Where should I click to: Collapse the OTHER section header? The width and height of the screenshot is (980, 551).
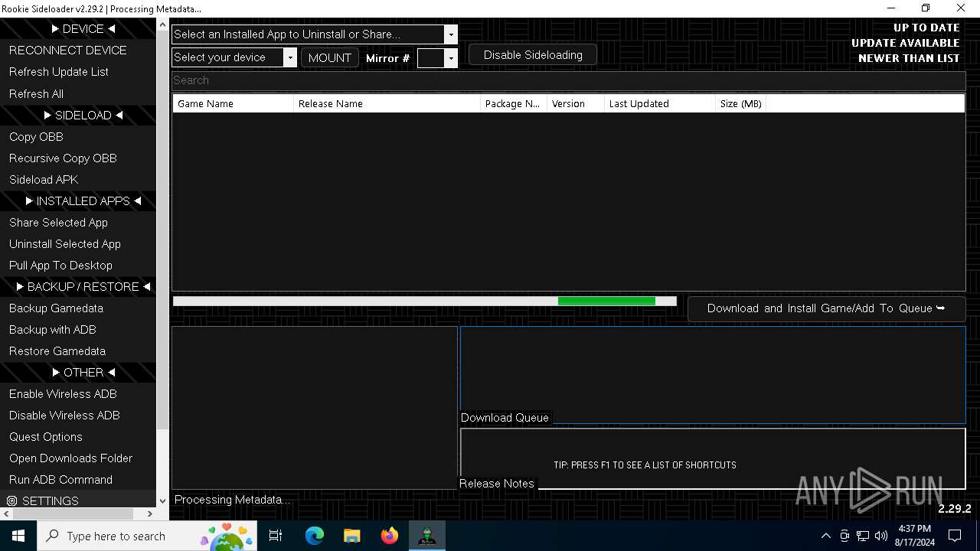83,372
